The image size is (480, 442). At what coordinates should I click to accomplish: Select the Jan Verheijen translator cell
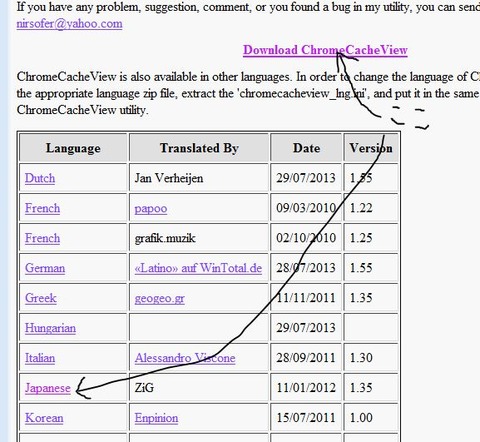point(199,178)
